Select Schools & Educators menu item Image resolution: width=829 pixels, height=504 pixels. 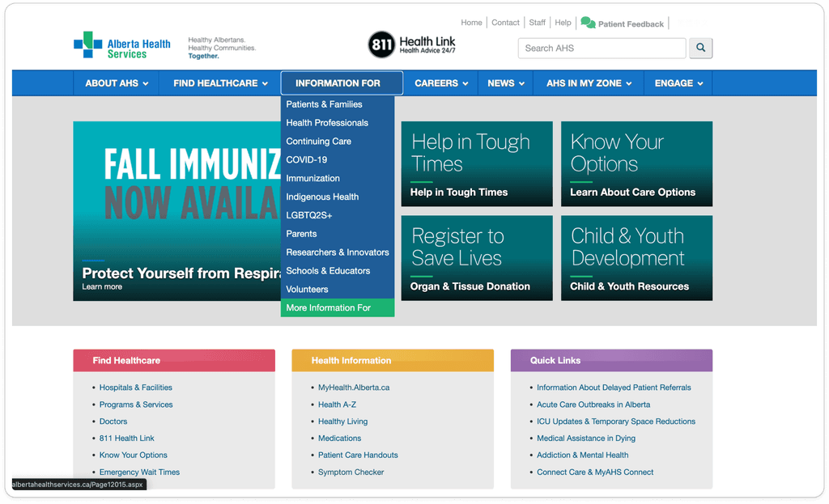pyautogui.click(x=338, y=271)
